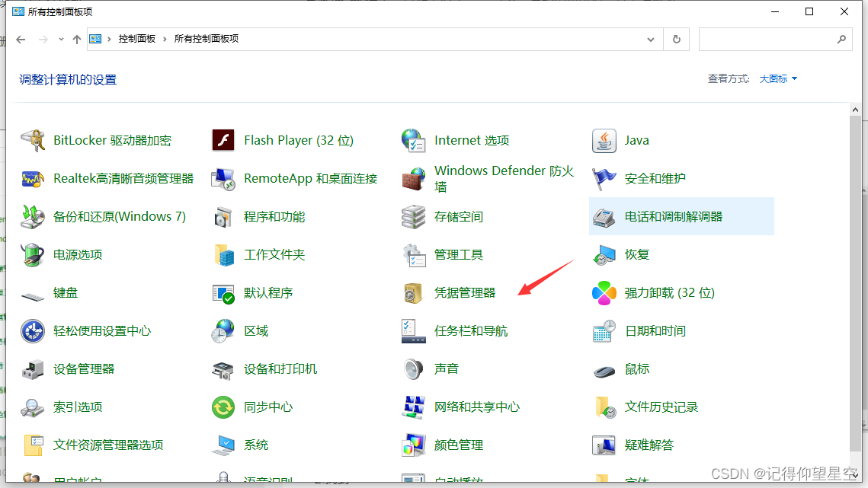868x488 pixels.
Task: Click the control panel icon in address bar
Action: [95, 39]
